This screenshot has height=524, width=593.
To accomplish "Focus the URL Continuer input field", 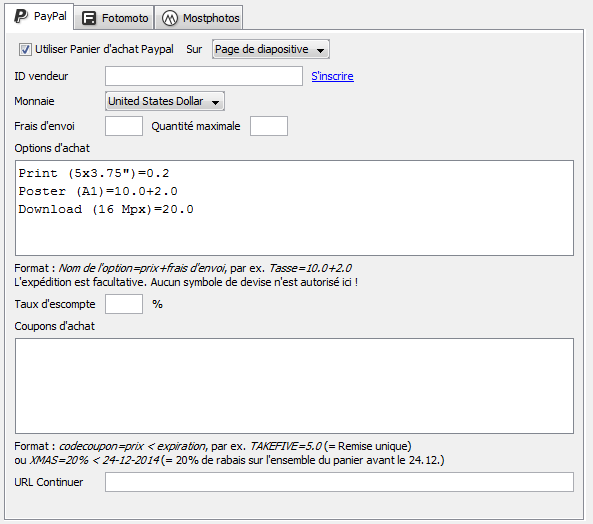I will tap(339, 482).
